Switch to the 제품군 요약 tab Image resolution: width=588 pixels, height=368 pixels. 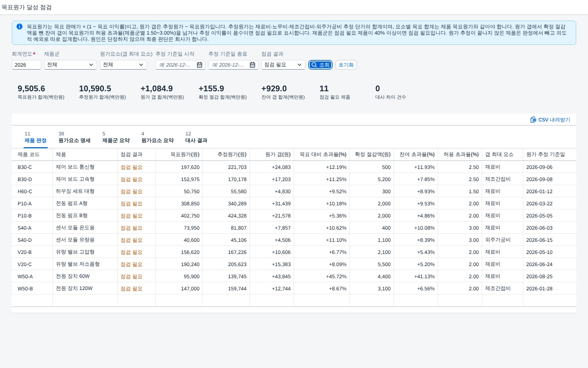pyautogui.click(x=116, y=137)
